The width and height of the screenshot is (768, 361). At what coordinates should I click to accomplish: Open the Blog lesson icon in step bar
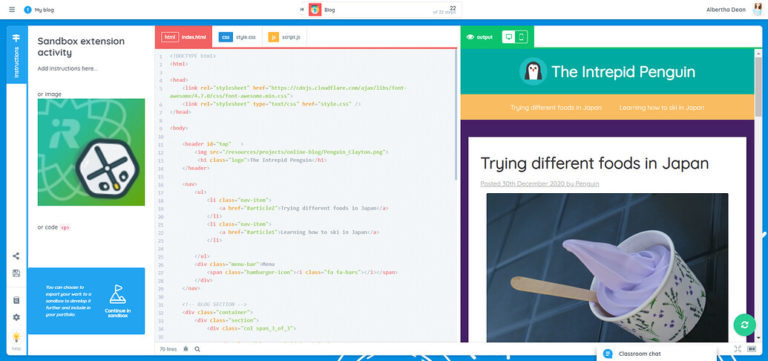tap(315, 9)
